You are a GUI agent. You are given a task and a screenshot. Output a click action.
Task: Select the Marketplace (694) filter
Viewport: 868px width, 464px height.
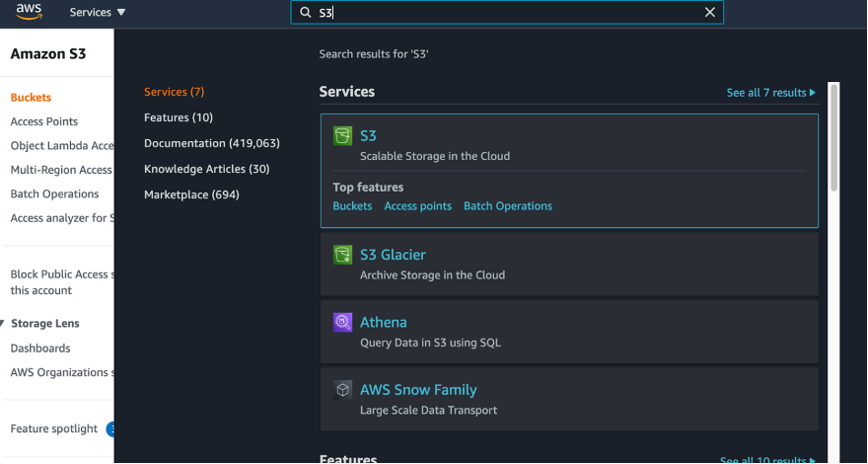(191, 194)
